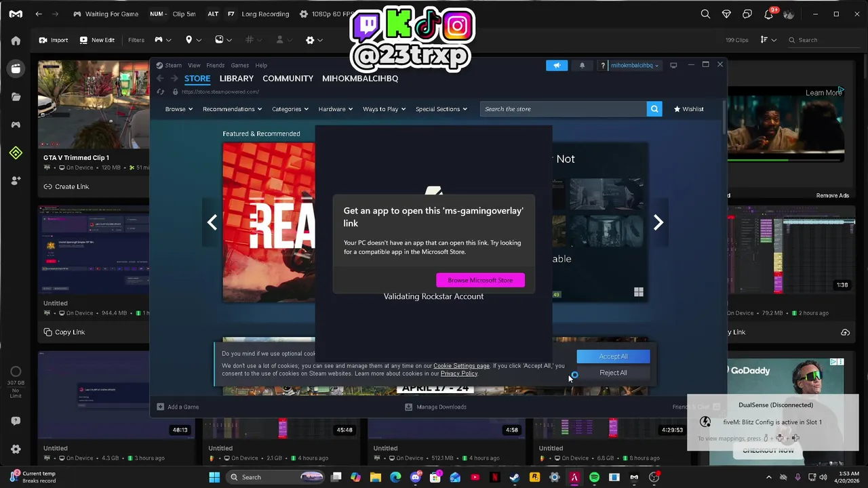Open the Cookie Settings page link
The image size is (868, 488).
461,366
